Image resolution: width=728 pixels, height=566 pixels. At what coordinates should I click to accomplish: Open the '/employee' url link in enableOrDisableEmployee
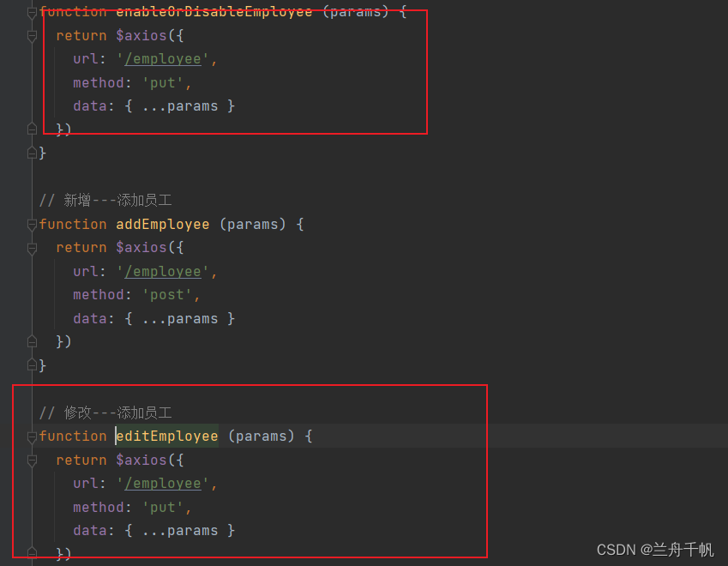(x=162, y=59)
